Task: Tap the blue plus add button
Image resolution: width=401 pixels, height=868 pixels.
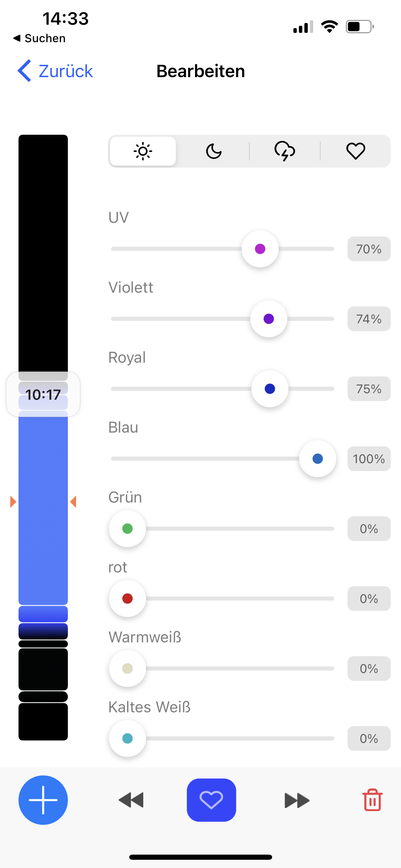Action: tap(43, 800)
